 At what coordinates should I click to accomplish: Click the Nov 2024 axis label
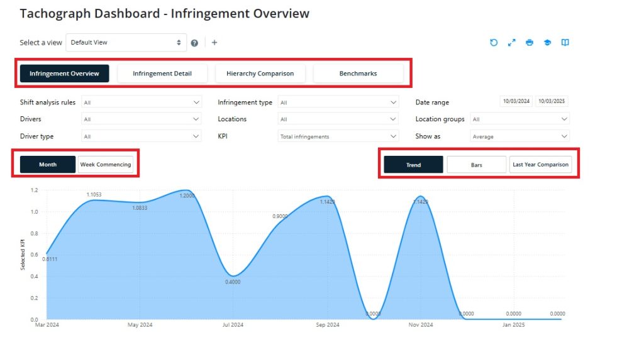pyautogui.click(x=421, y=325)
